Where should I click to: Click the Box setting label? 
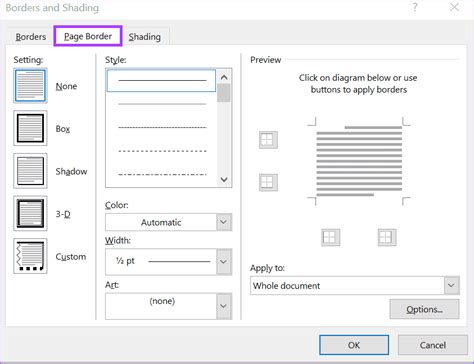63,129
